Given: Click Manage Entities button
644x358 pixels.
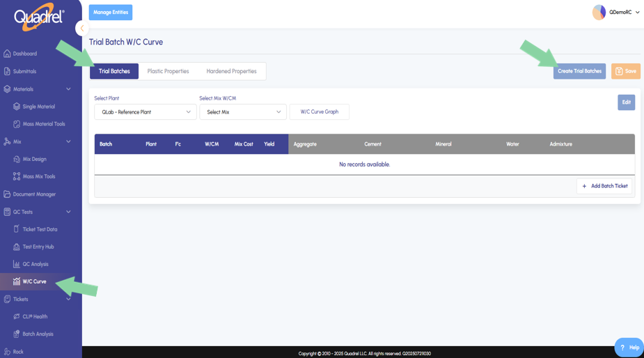Looking at the screenshot, I should click(111, 13).
